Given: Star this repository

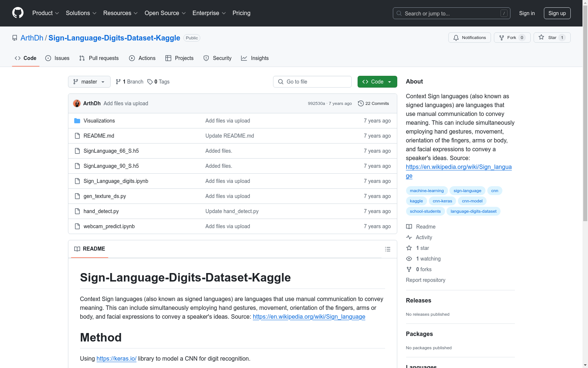Looking at the screenshot, I should tap(552, 38).
